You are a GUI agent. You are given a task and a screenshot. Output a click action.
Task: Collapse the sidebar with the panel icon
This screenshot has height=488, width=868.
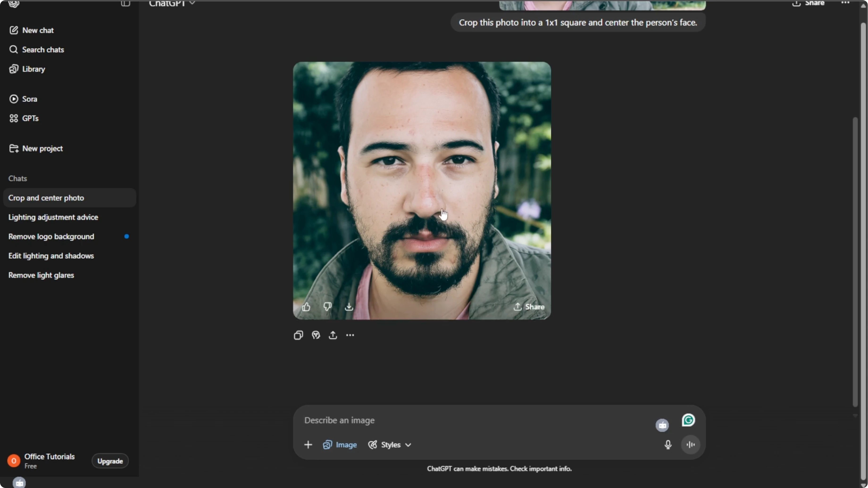tap(125, 3)
